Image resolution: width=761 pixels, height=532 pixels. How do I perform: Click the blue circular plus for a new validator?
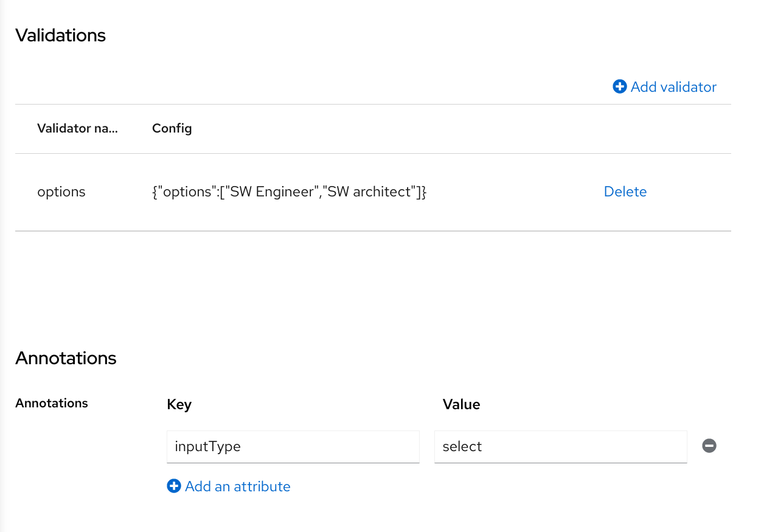[619, 87]
